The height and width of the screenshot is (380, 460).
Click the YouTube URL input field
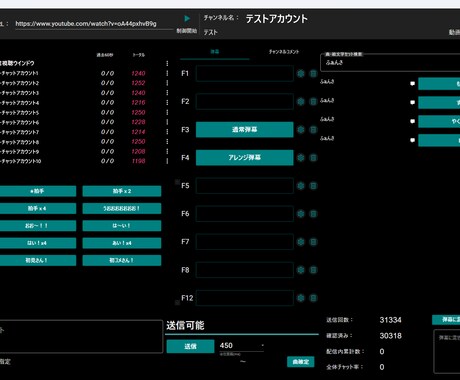tap(94, 24)
